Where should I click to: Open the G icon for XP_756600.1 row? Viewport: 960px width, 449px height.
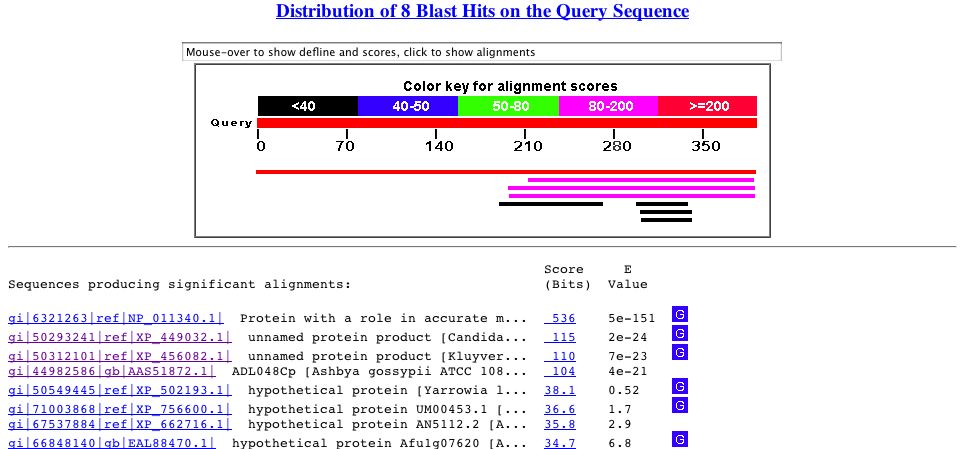click(680, 404)
